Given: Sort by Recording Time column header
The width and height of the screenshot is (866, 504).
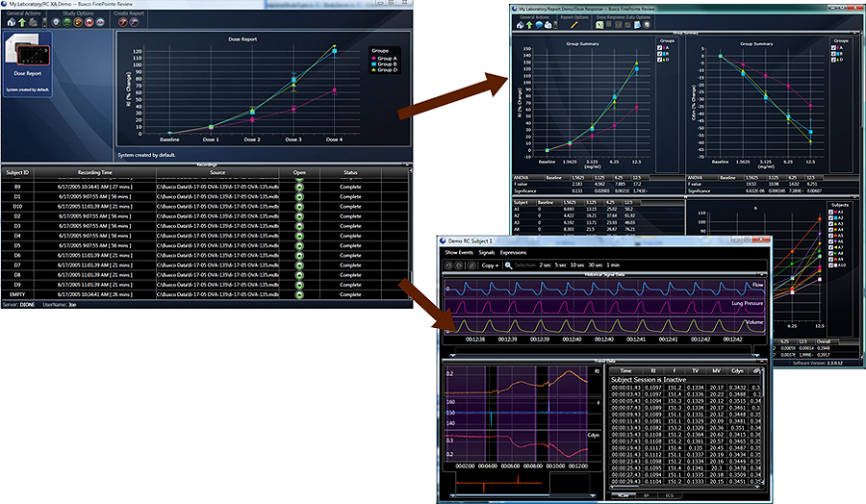Looking at the screenshot, I should pyautogui.click(x=95, y=172).
